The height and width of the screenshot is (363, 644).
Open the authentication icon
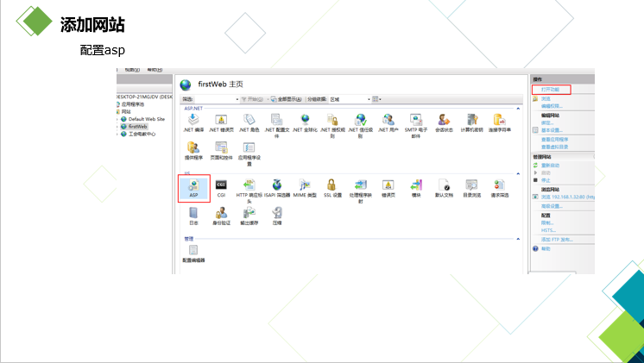pyautogui.click(x=221, y=216)
